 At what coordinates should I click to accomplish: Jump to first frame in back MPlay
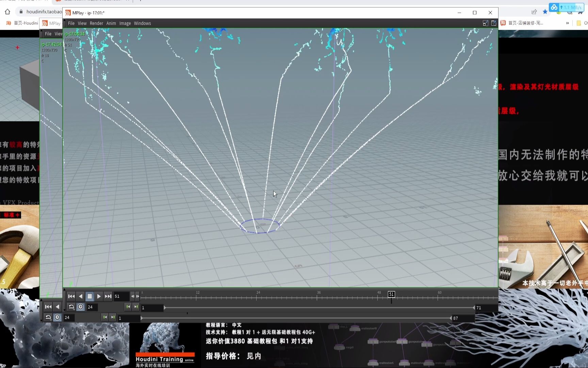48,307
